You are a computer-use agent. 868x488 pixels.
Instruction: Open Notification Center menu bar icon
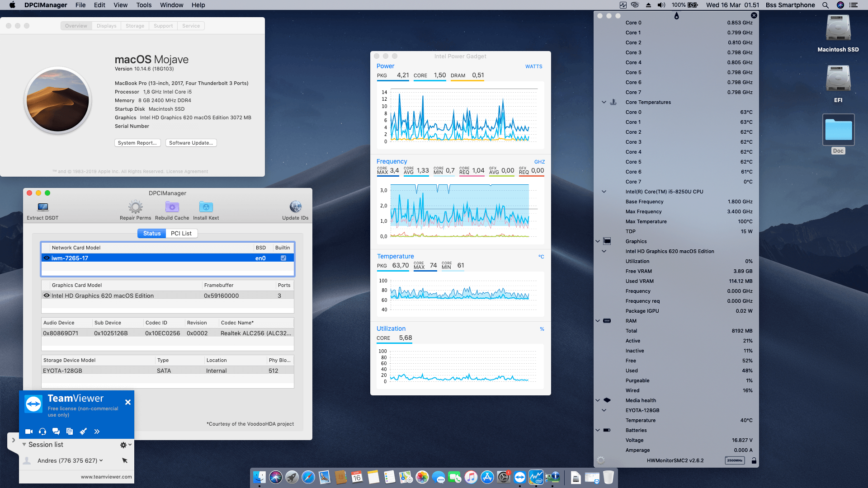tap(854, 5)
